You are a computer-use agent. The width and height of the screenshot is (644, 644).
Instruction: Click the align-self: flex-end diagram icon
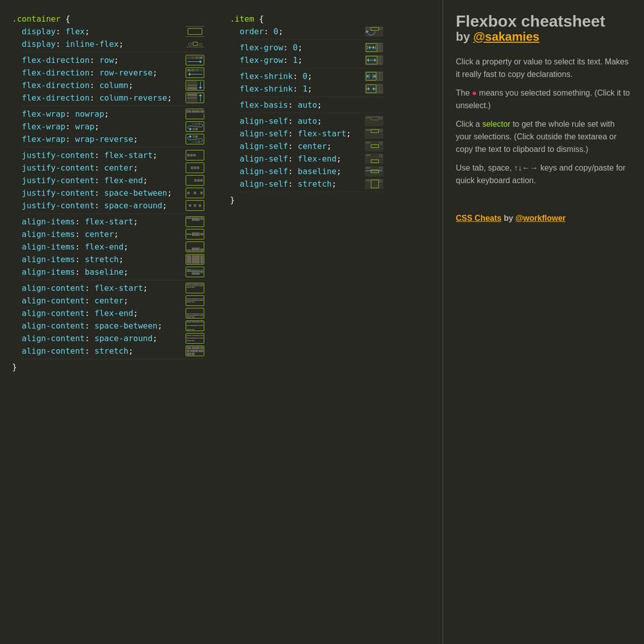click(x=374, y=159)
